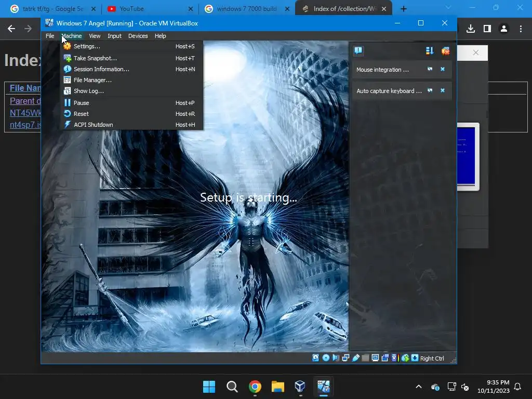Click the browser forward arrow

[x=28, y=29]
